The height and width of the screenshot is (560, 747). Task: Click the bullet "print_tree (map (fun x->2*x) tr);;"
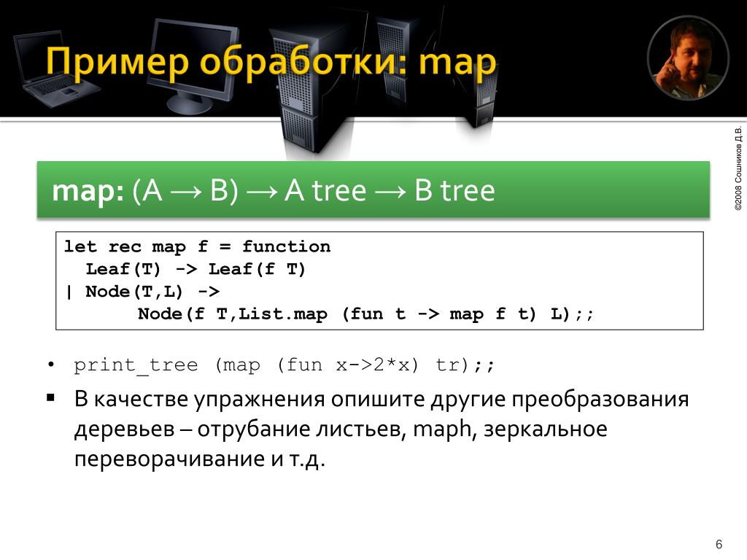pos(285,365)
